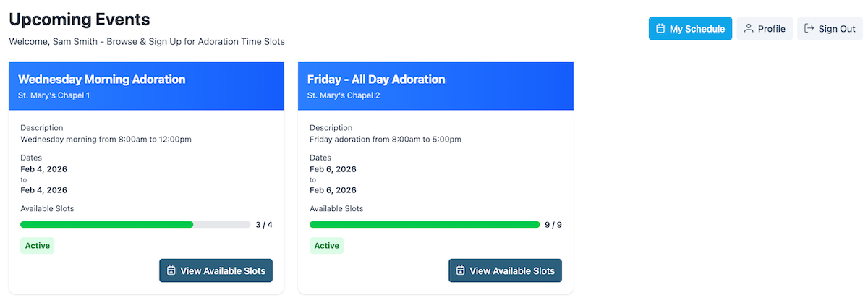
Task: Select the Wednesday Morning Adoration card title
Action: 102,80
